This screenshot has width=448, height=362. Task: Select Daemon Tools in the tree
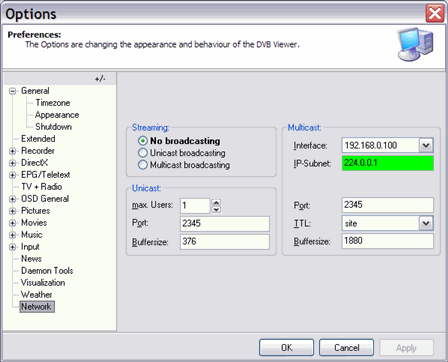[47, 271]
